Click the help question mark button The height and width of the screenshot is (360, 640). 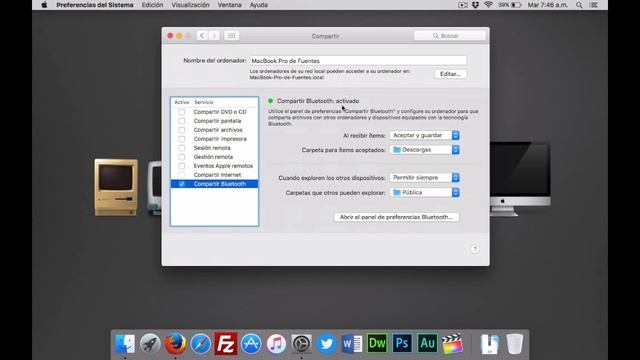tap(474, 249)
